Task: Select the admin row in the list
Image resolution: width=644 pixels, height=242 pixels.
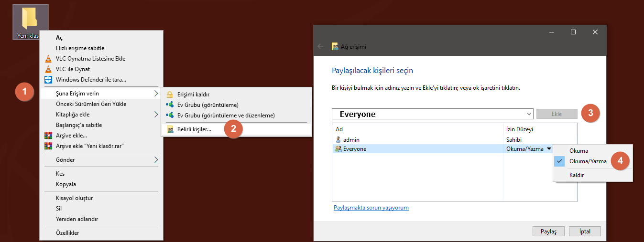Action: tap(455, 140)
